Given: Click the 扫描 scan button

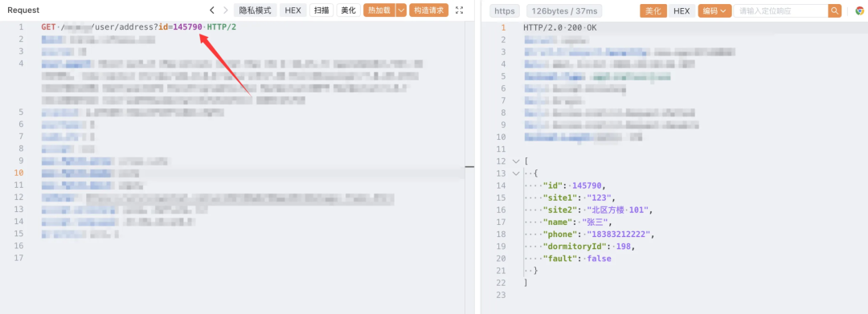Looking at the screenshot, I should [321, 10].
